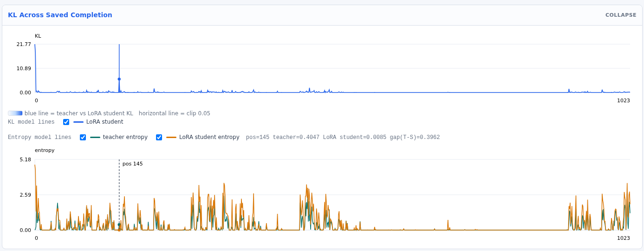644x251 pixels.
Task: Click the 'pos 145' label in the entropy chart
Action: (132, 164)
